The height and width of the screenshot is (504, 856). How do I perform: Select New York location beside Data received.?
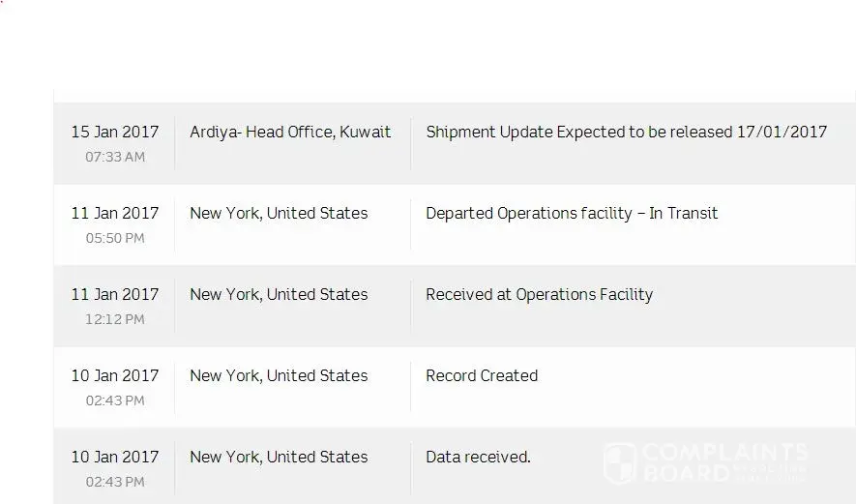279,457
